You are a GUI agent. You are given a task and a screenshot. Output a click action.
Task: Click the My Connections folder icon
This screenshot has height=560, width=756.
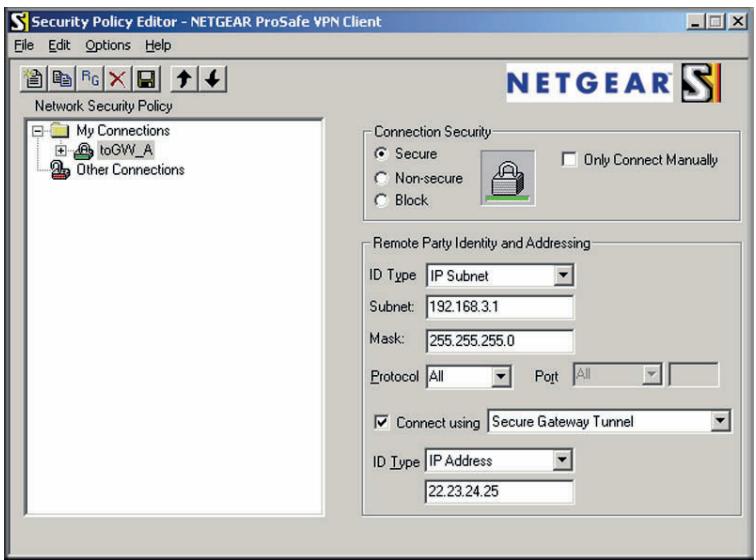tap(60, 130)
